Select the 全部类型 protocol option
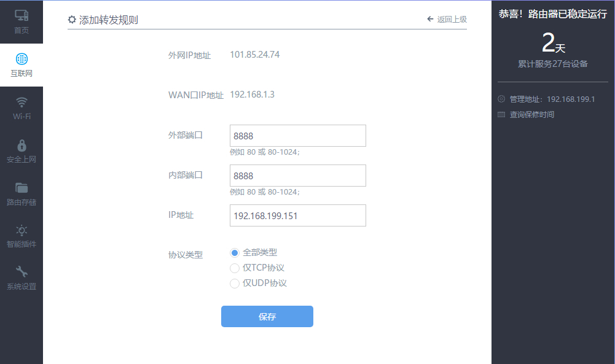The width and height of the screenshot is (615, 364). click(x=234, y=252)
